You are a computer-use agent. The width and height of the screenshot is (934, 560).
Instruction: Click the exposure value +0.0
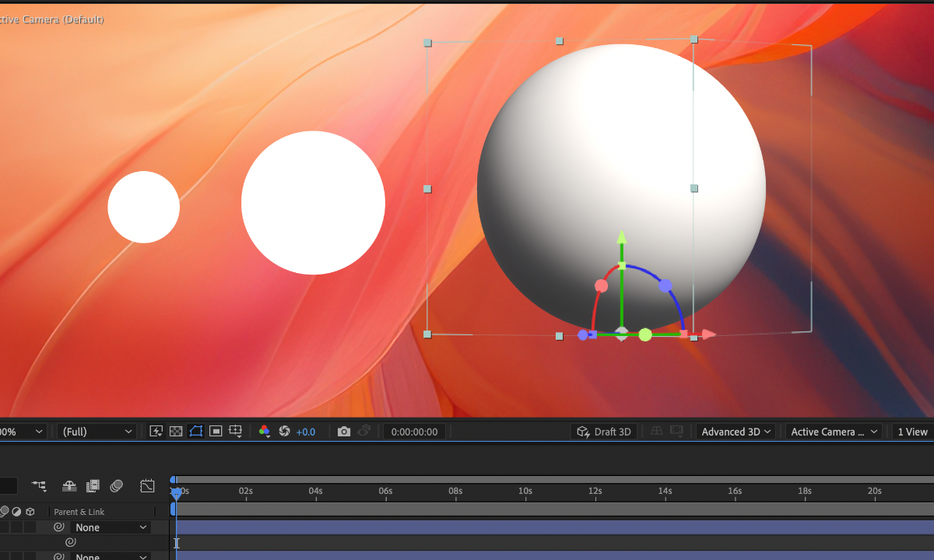306,432
